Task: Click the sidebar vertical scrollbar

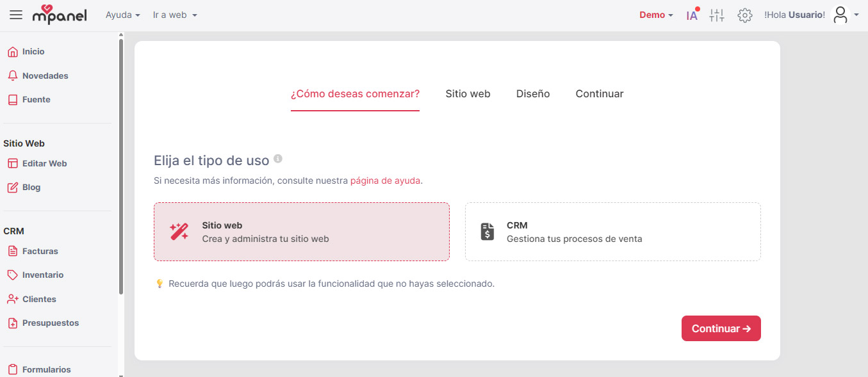Action: (x=121, y=166)
